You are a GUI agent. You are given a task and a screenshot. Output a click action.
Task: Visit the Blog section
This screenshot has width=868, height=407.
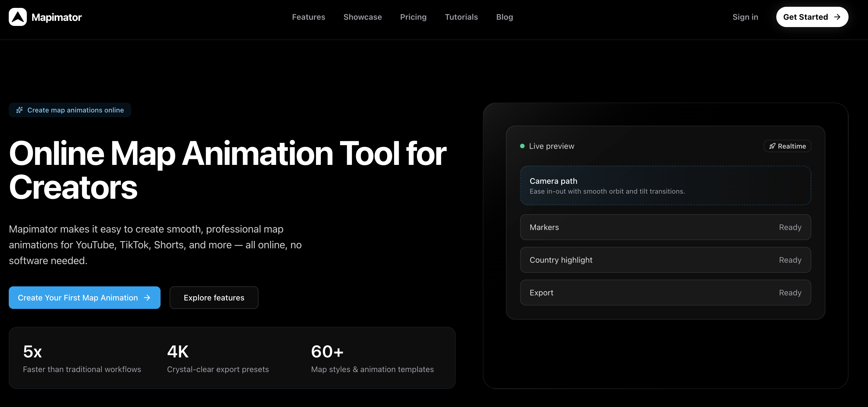click(505, 17)
